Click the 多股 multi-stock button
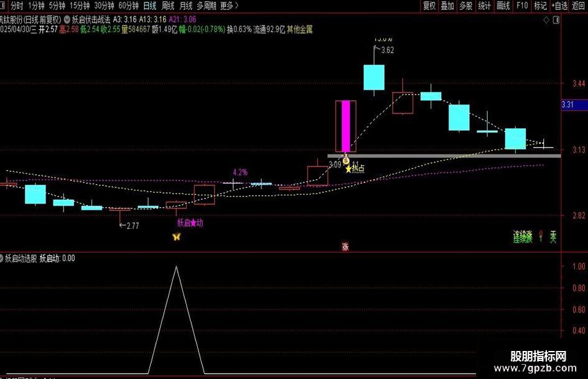Screen dimensions: 588x379 point(466,6)
